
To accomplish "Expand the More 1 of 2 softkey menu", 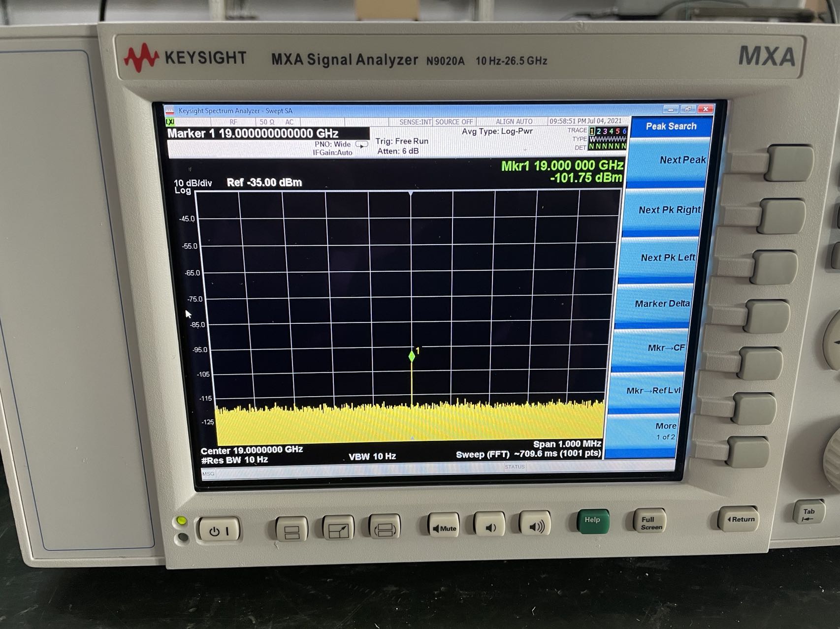I will (665, 431).
